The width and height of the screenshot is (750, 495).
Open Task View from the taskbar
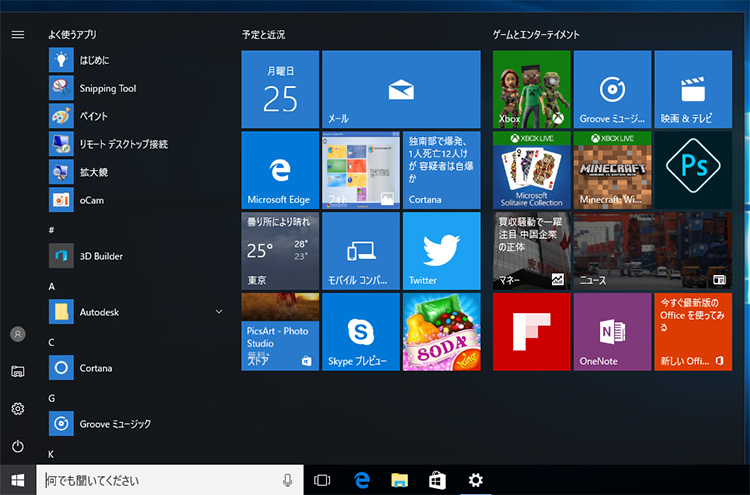322,481
